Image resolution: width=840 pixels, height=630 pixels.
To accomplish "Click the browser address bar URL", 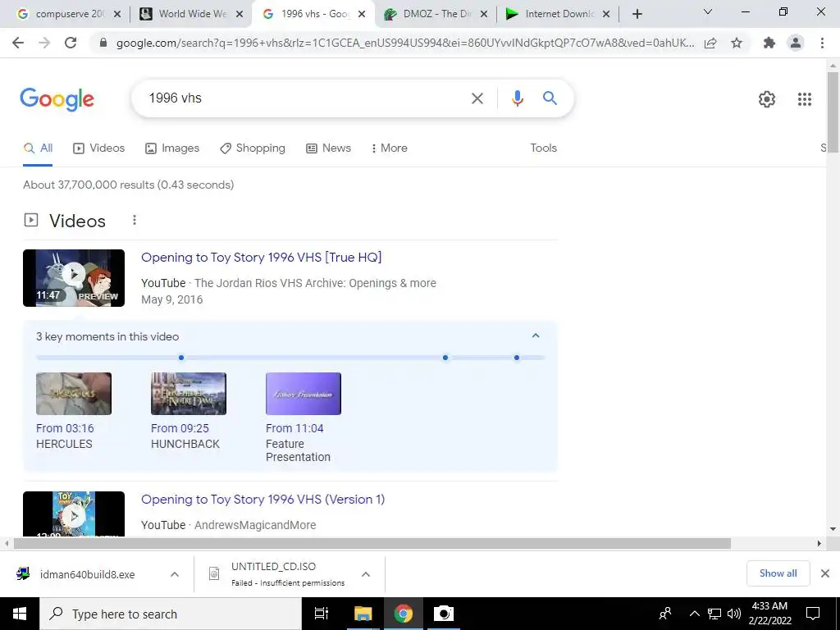I will [x=405, y=43].
